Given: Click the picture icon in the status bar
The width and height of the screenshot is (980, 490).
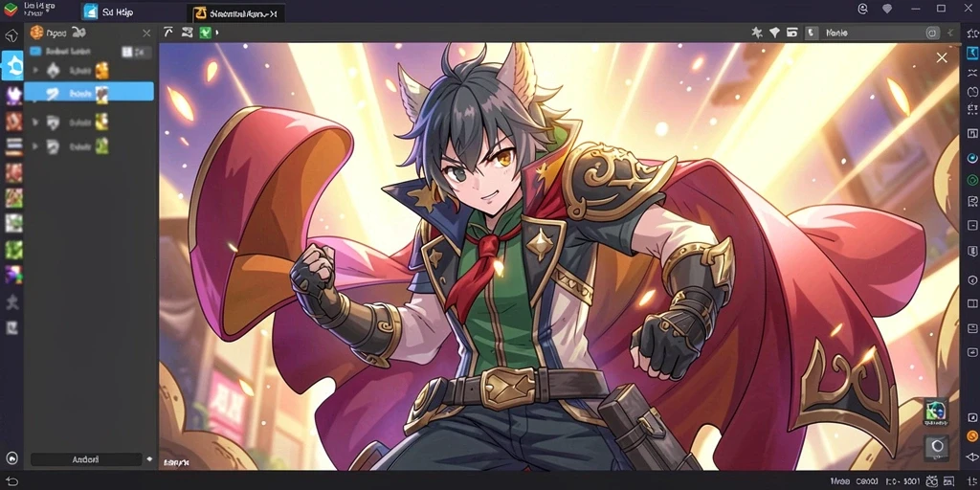Looking at the screenshot, I should [x=947, y=481].
